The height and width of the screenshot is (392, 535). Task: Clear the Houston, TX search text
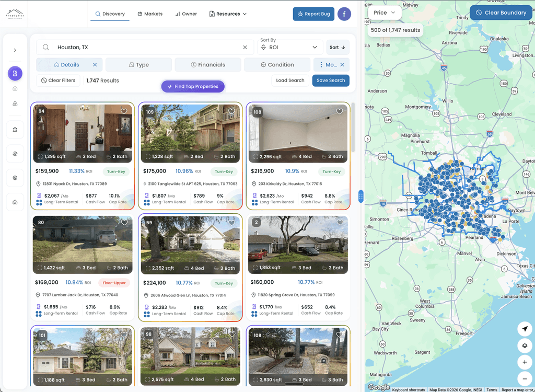pos(245,48)
